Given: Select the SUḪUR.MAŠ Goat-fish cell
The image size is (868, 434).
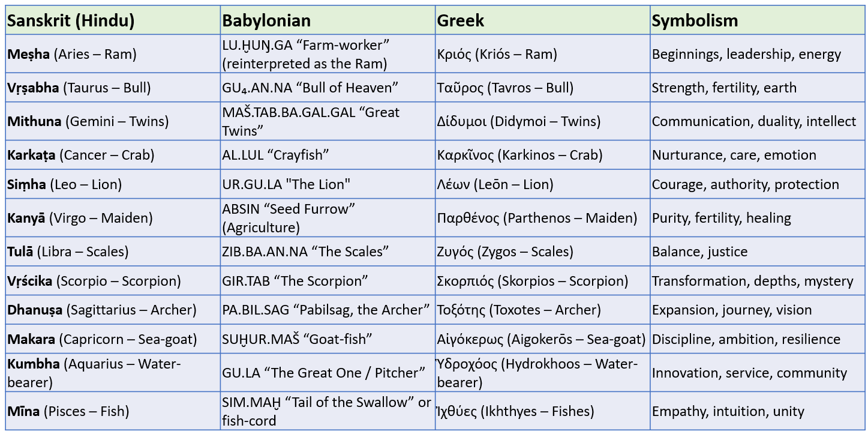Looking at the screenshot, I should (297, 339).
